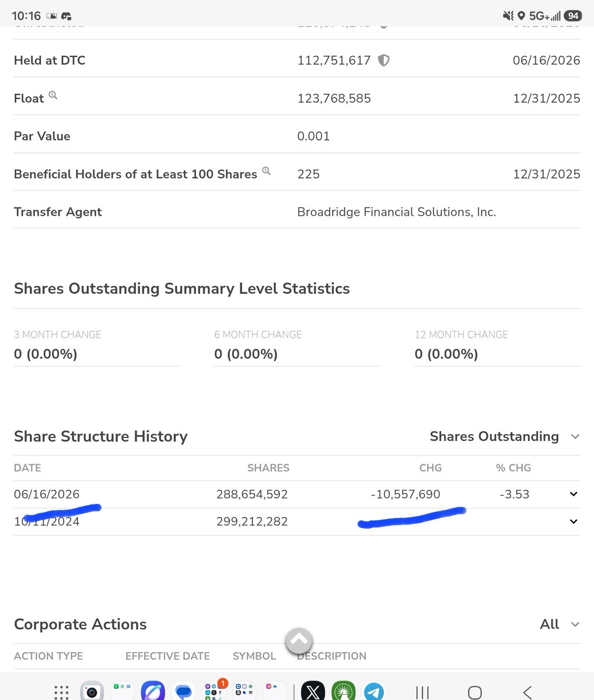
Task: Open the Camera app in the dock
Action: (92, 692)
